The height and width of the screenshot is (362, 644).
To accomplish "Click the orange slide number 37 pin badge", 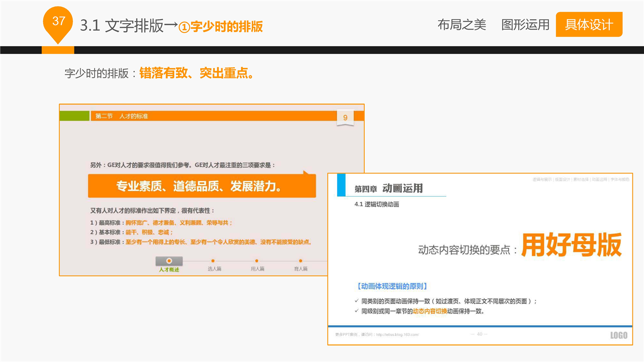I will pos(58,22).
